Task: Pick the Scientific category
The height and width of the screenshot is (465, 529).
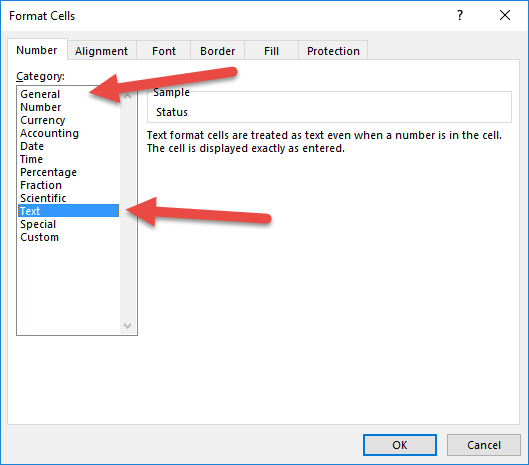Action: [x=43, y=198]
